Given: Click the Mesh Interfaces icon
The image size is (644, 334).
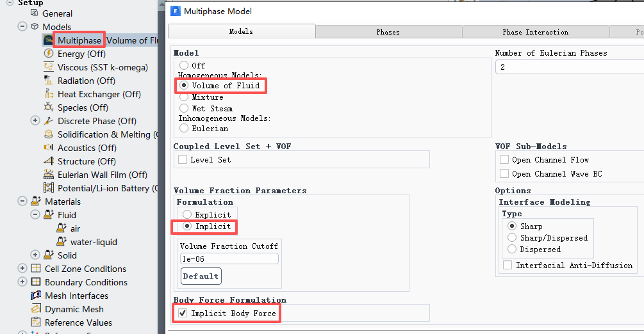Looking at the screenshot, I should [36, 295].
